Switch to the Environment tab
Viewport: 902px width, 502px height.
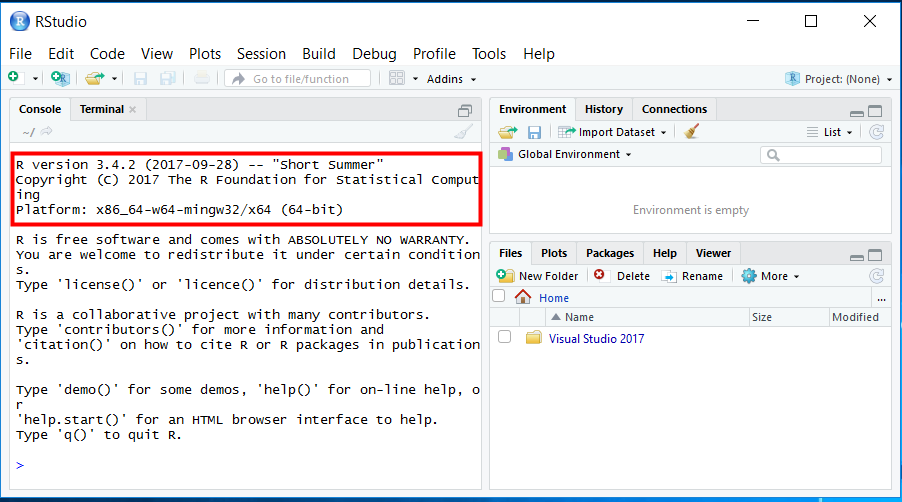[532, 109]
